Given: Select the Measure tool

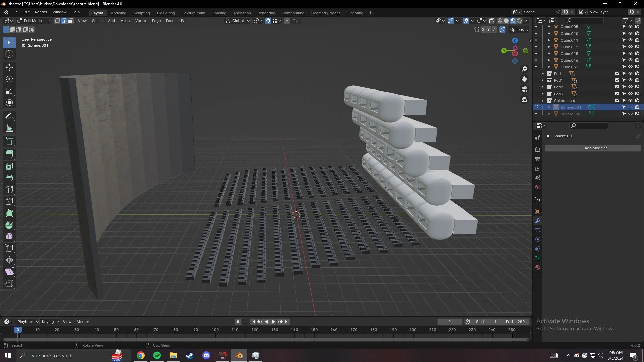Looking at the screenshot, I should click(x=9, y=128).
